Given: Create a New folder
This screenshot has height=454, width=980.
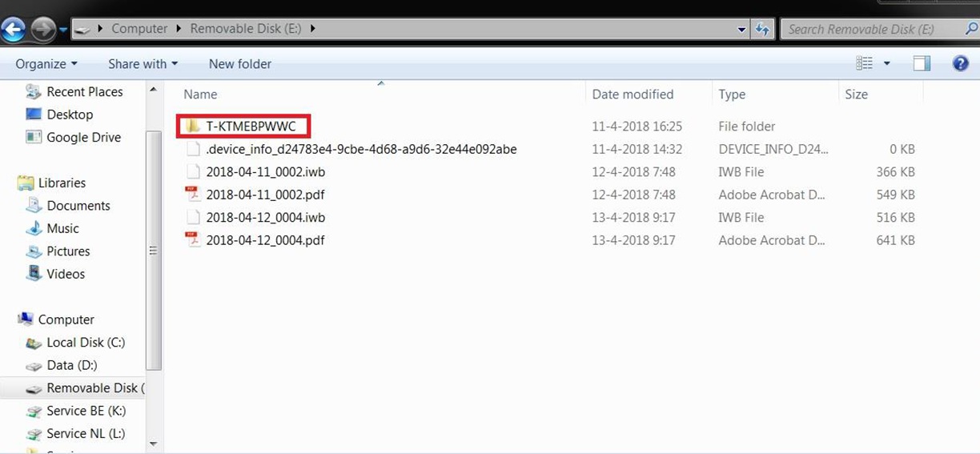Looking at the screenshot, I should (239, 64).
